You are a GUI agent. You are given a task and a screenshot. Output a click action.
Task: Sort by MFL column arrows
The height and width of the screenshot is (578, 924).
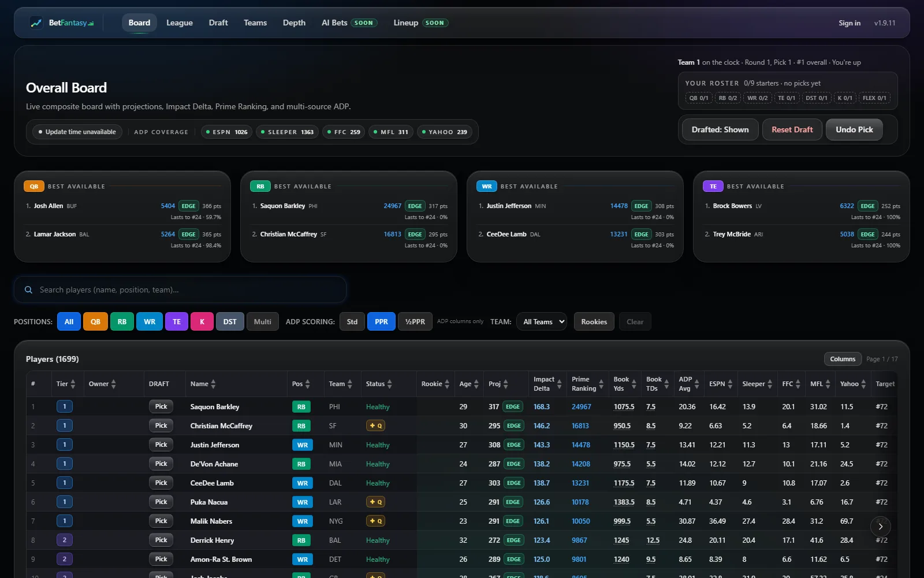tap(828, 384)
